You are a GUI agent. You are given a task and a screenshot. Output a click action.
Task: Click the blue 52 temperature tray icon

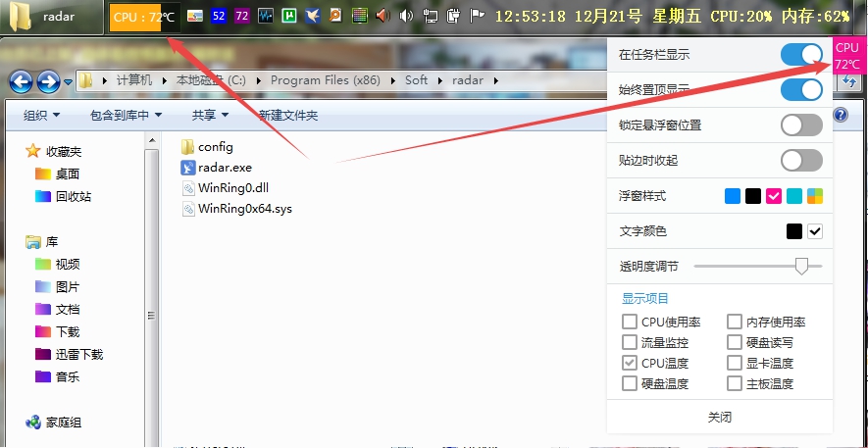(x=218, y=16)
